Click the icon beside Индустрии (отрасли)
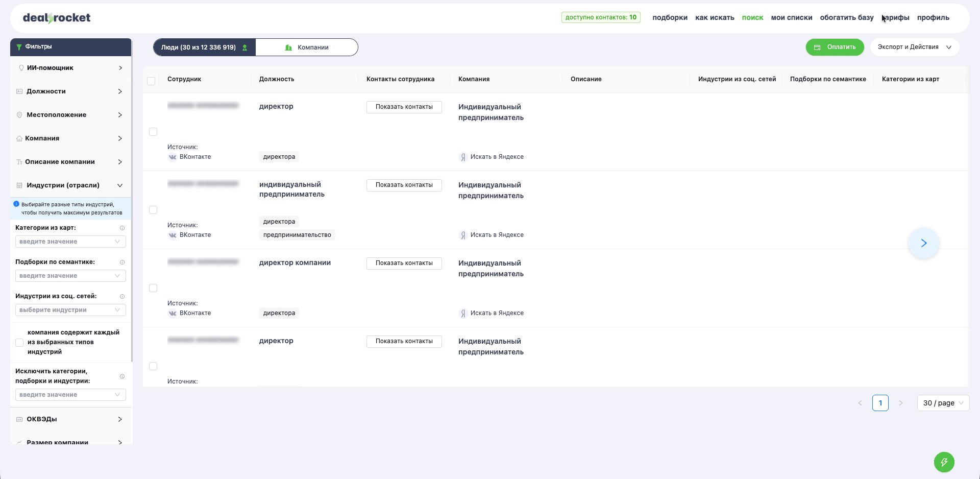The height and width of the screenshot is (479, 980). point(19,185)
